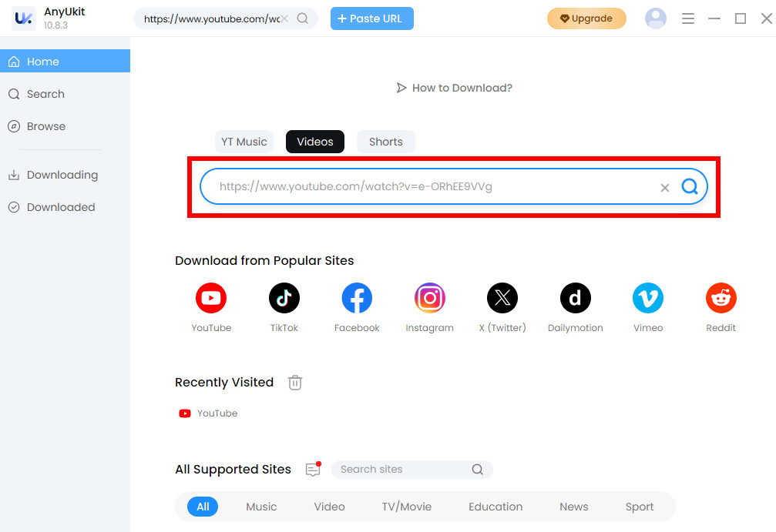Select the Education category filter
776x532 pixels.
click(x=495, y=507)
